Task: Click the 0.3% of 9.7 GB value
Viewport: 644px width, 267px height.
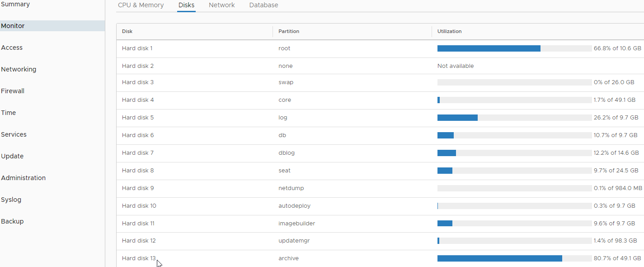Action: 615,205
